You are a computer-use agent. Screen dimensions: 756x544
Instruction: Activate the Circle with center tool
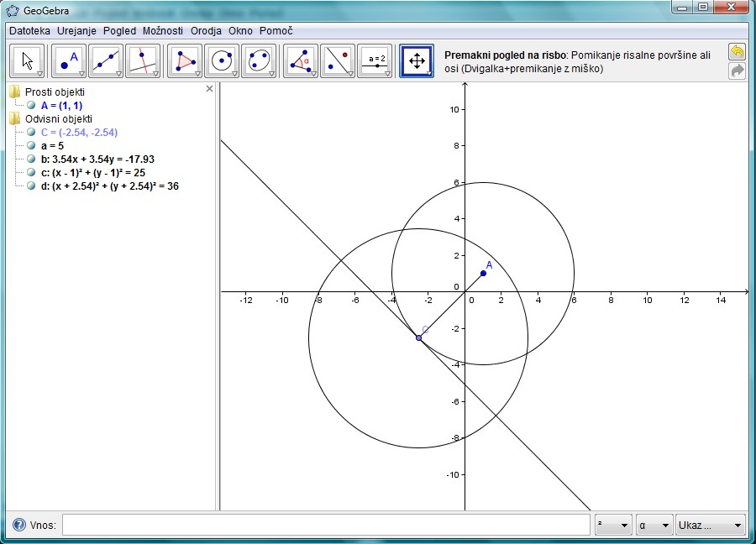222,60
